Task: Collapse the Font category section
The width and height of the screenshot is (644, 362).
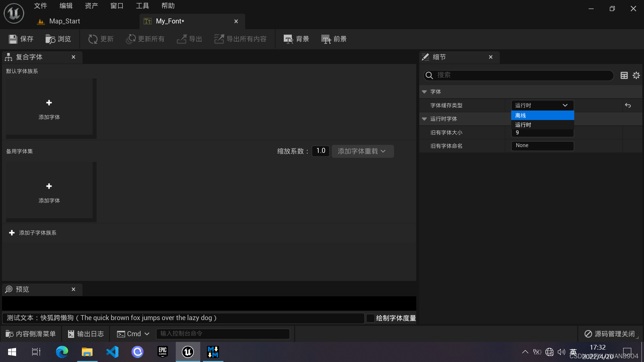Action: (x=424, y=92)
